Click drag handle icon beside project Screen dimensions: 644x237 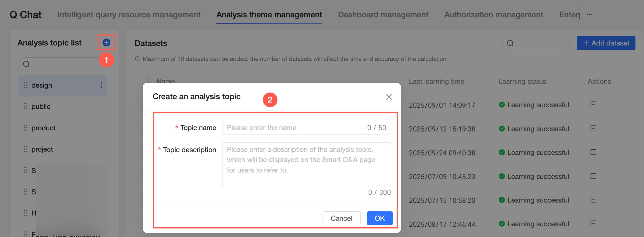coord(25,149)
